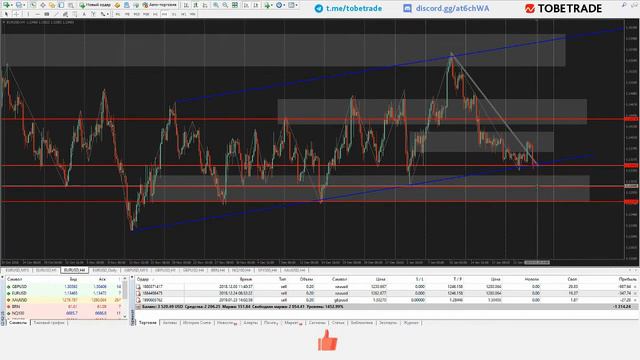Close order 1880071417 with its X
Image resolution: width=640 pixels, height=360 pixels.
click(x=635, y=287)
